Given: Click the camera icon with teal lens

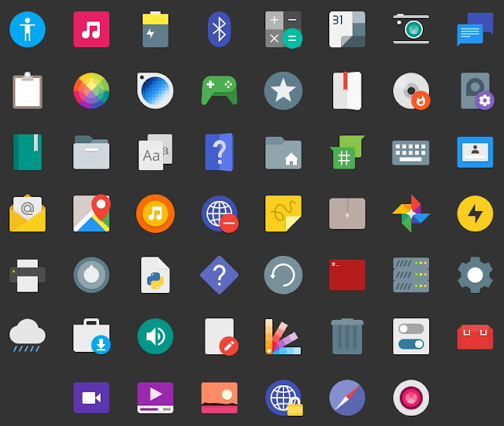Looking at the screenshot, I should click(411, 29).
